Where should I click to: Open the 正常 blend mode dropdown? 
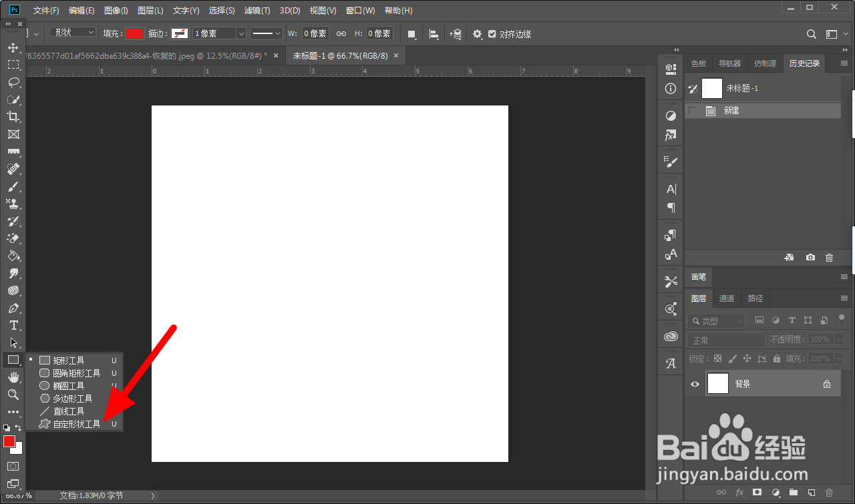pos(725,340)
